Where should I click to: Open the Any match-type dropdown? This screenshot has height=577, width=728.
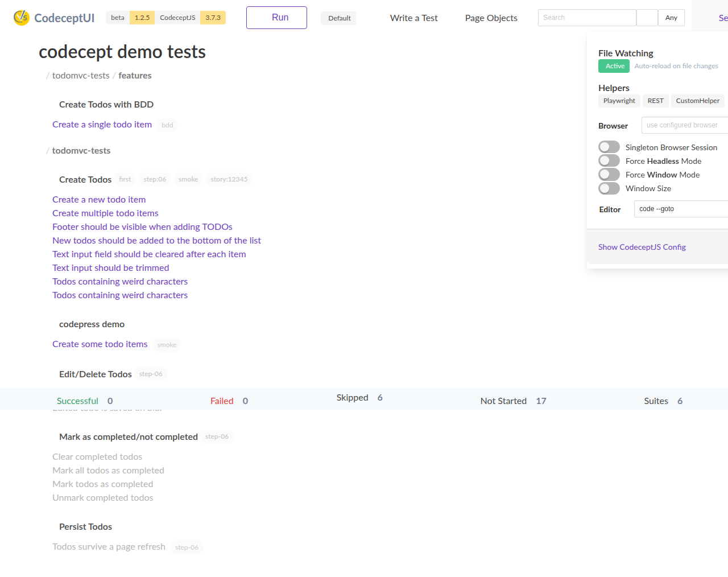671,18
